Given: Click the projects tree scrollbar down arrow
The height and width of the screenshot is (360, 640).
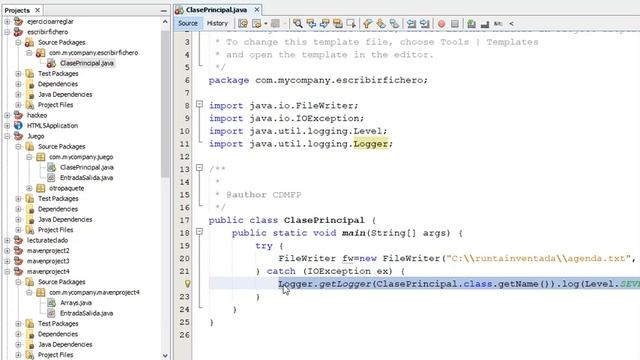Looking at the screenshot, I should (x=165, y=356).
